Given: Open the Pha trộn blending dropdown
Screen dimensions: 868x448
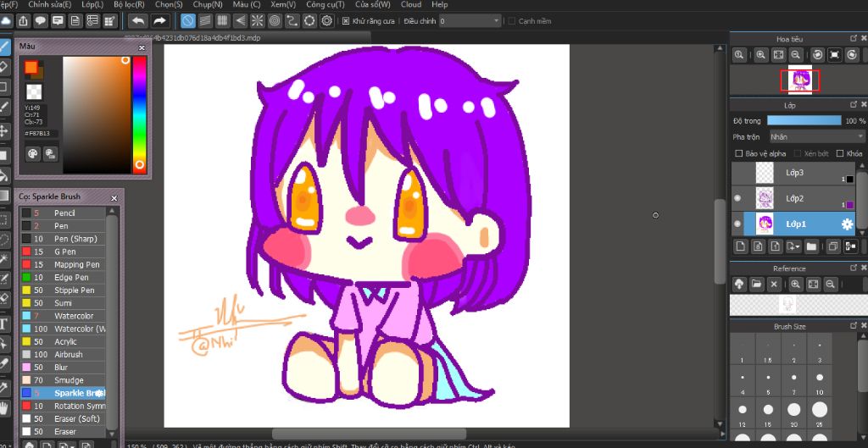Looking at the screenshot, I should 817,136.
